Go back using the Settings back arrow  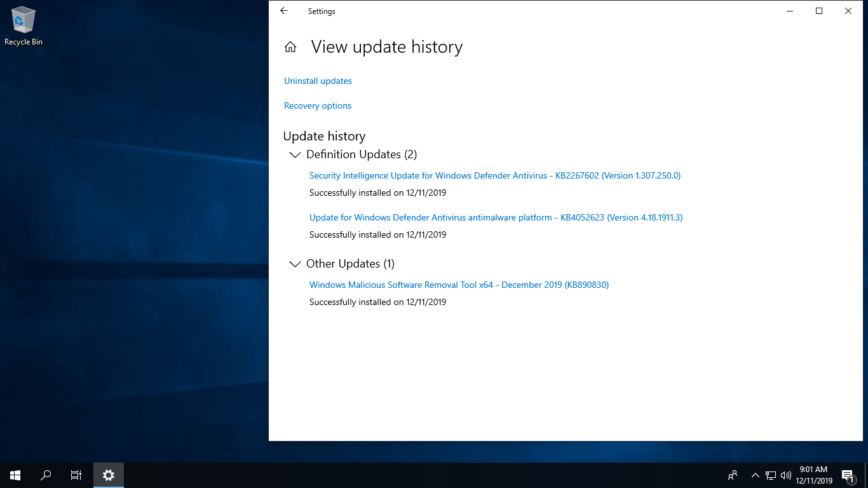[284, 11]
